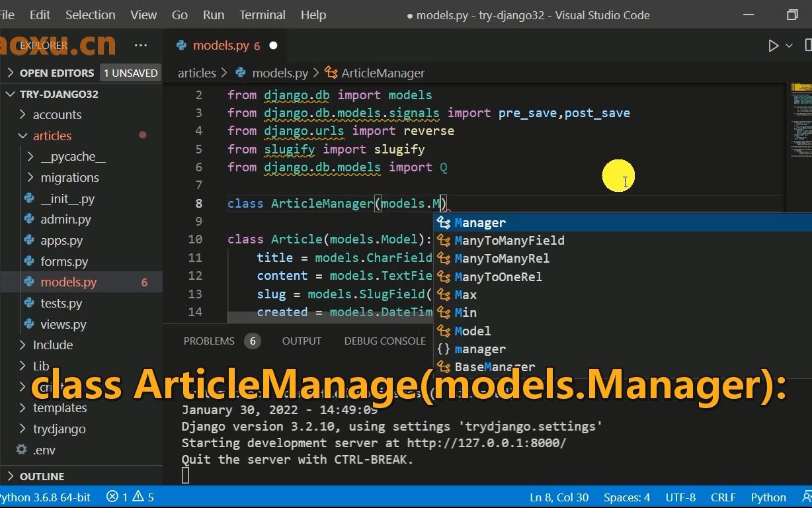Click Ln 8, Col 30 position indicator

[x=560, y=497]
